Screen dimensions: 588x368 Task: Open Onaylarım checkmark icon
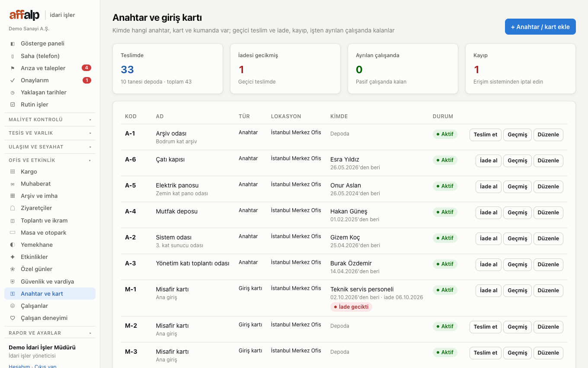(13, 80)
